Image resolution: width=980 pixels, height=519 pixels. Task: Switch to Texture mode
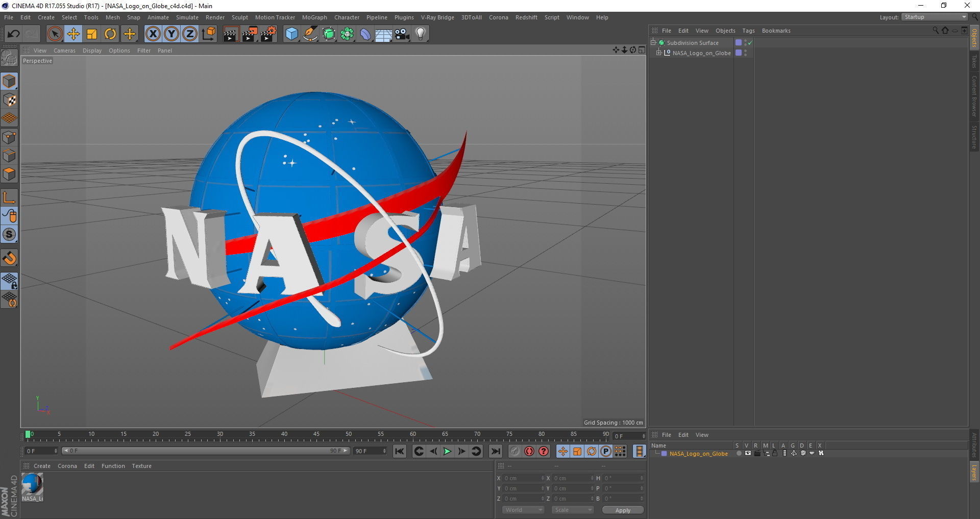click(9, 100)
